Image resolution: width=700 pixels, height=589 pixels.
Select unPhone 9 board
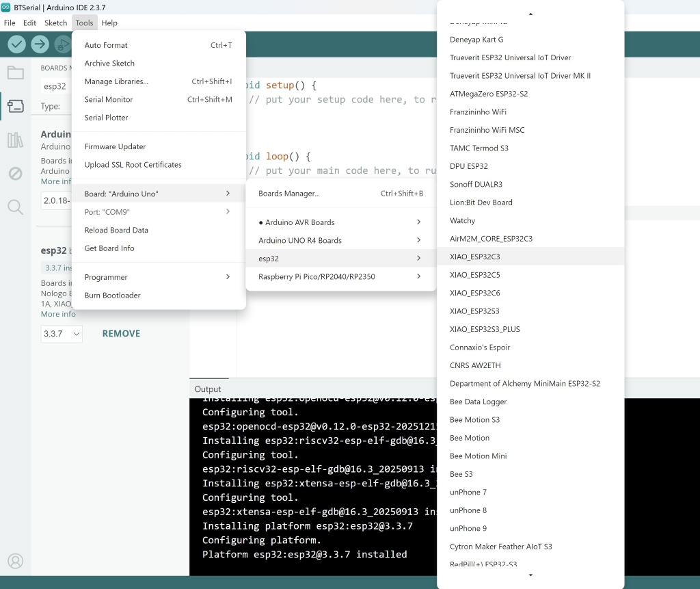tap(530, 528)
